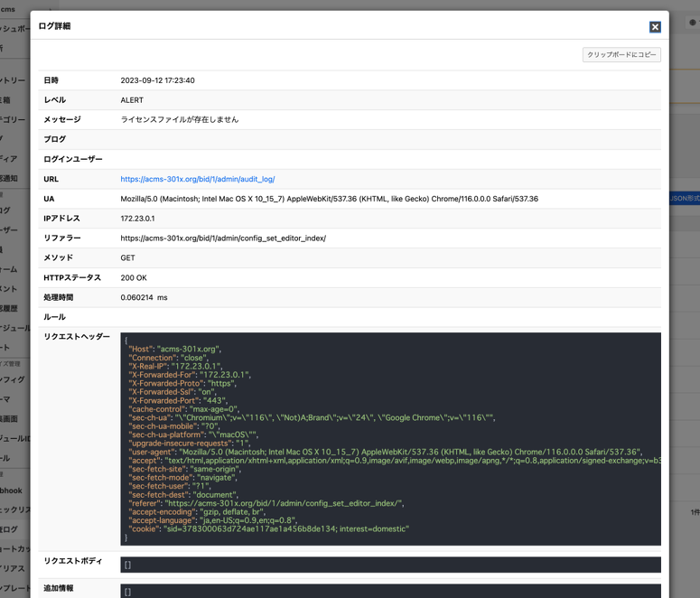Click the Mozilla/5.0 UA string in the UA row
Viewport: 700px width, 598px height.
coord(329,199)
